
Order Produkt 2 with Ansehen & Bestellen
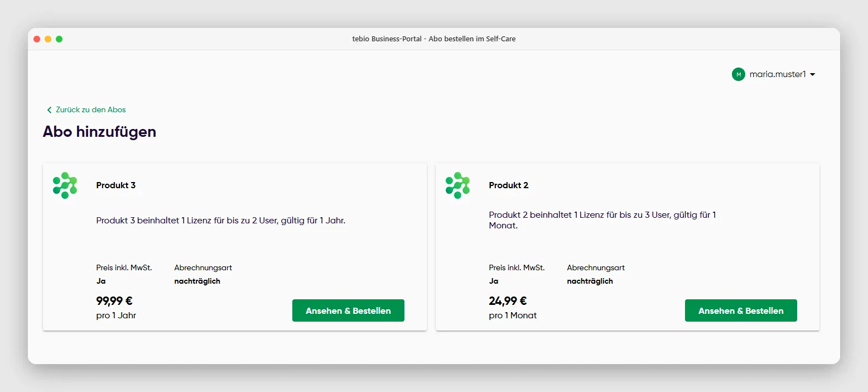pyautogui.click(x=741, y=310)
